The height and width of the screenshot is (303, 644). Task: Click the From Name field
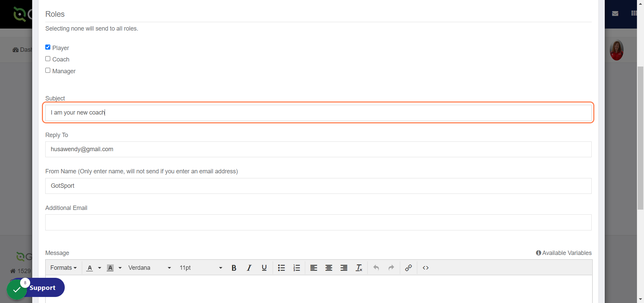pos(318,186)
